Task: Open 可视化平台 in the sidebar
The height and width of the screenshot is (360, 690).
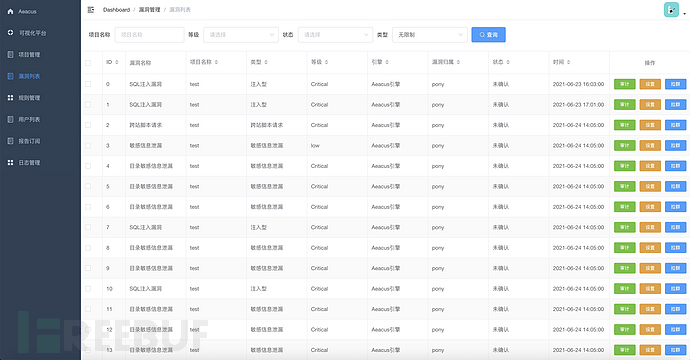Action: [x=32, y=33]
